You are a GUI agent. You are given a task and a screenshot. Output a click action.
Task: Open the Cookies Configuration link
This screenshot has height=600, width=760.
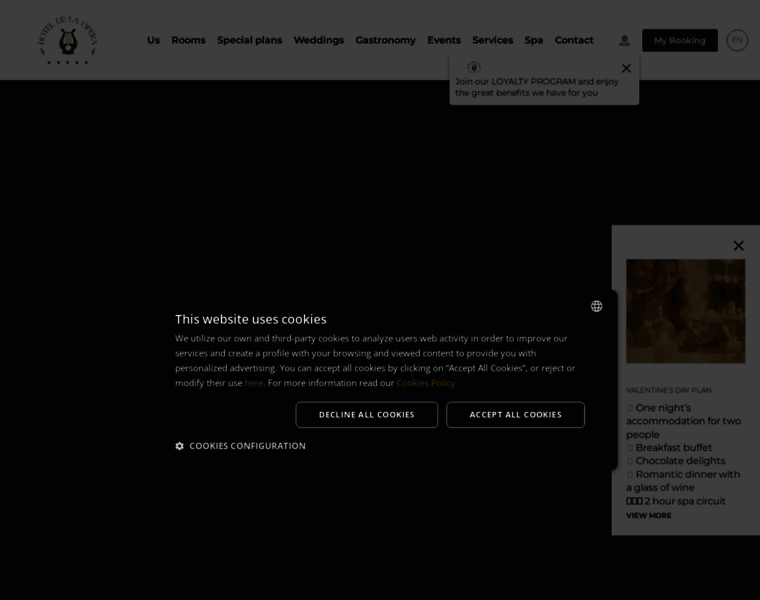[x=247, y=446]
